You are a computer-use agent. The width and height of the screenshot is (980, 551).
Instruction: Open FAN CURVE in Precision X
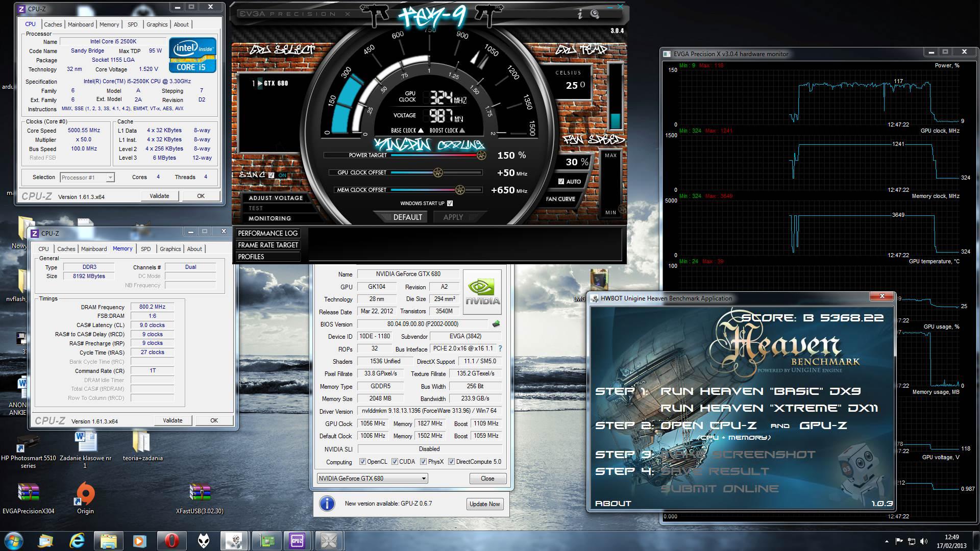click(x=560, y=199)
